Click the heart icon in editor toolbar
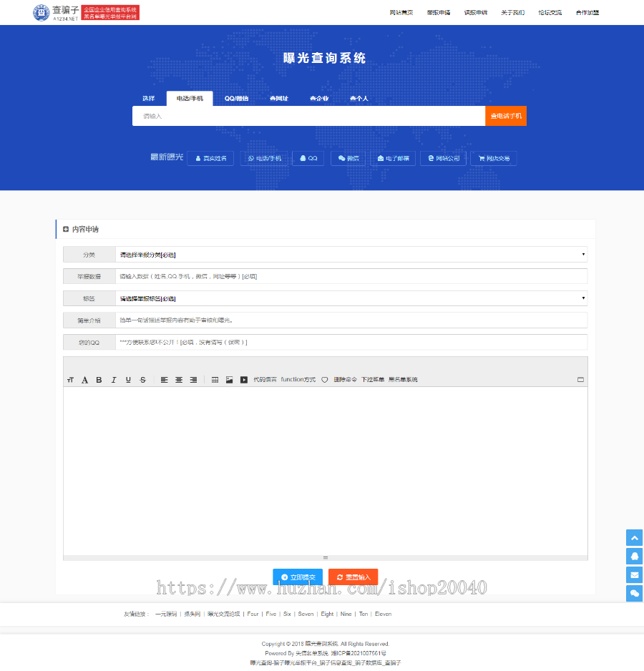Viewport: 644px width, 671px height. point(325,380)
